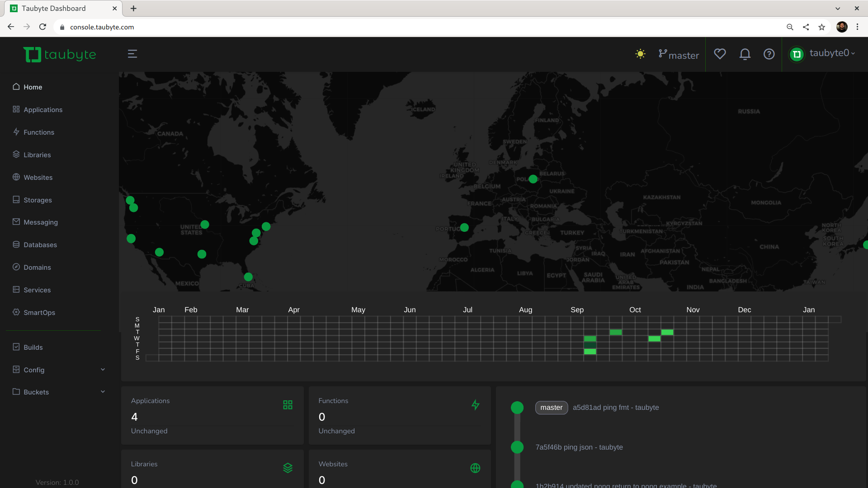This screenshot has width=868, height=488.
Task: Click the Websites card globe icon
Action: (x=475, y=468)
